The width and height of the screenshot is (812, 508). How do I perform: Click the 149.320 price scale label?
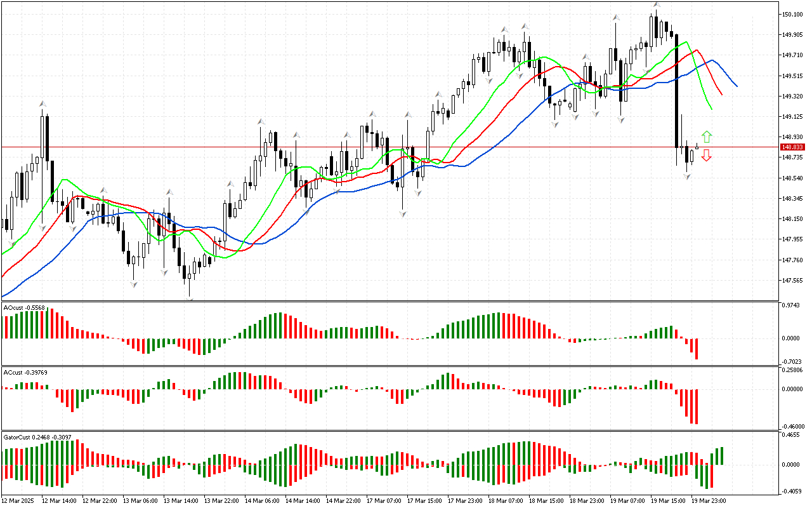792,97
